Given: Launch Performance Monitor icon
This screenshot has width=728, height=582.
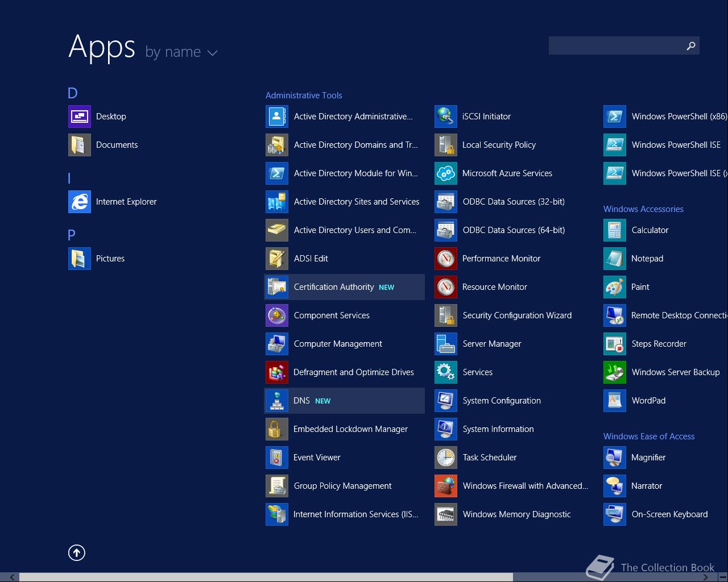Looking at the screenshot, I should point(446,259).
